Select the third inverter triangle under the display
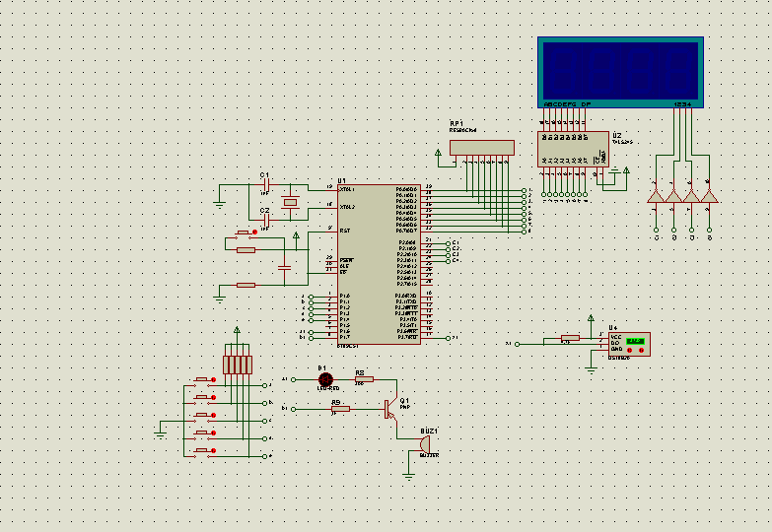772x532 pixels. point(691,196)
